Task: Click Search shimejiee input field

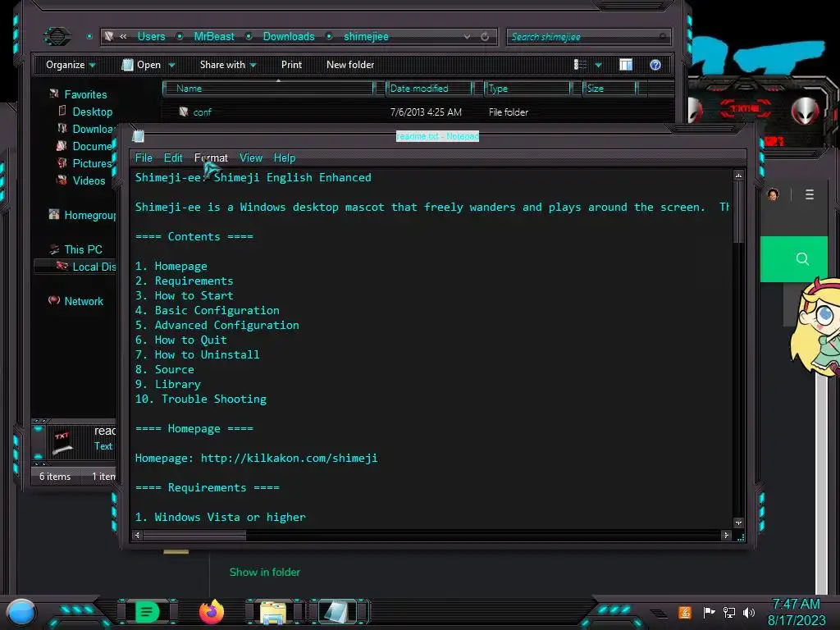Action: click(588, 36)
